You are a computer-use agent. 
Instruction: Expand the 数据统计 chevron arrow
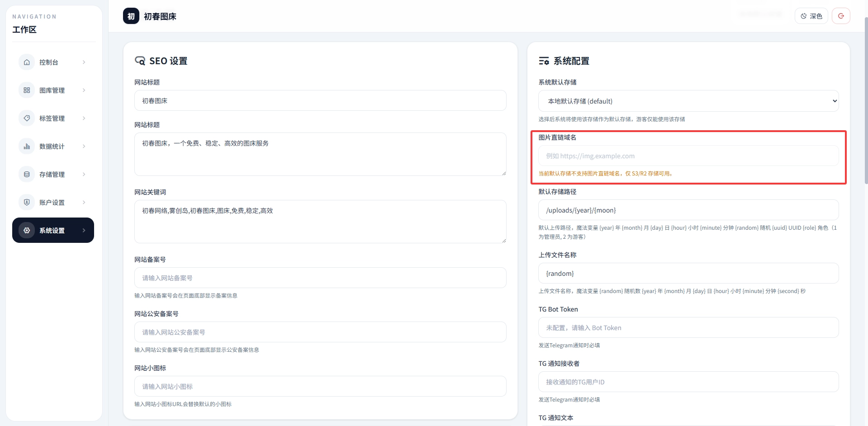(84, 146)
